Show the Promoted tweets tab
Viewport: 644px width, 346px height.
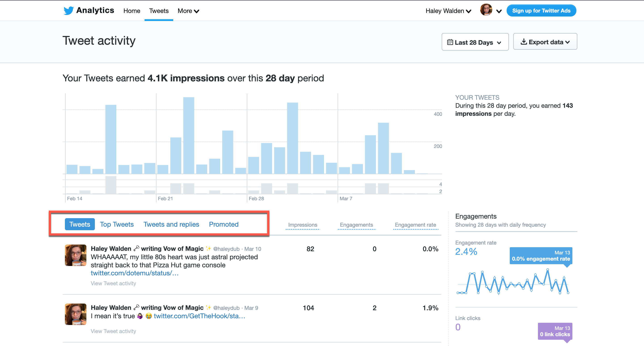tap(224, 224)
